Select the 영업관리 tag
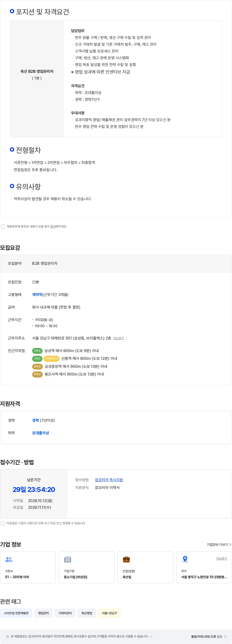This screenshot has height=644, width=232. pos(43,613)
